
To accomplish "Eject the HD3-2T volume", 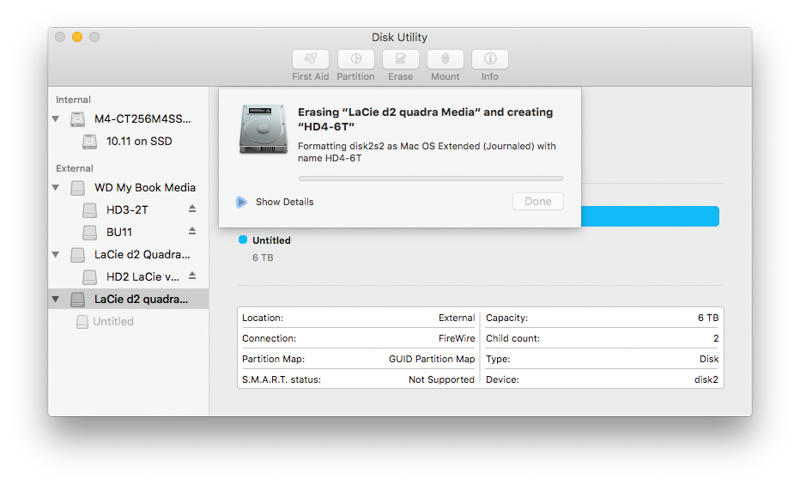I will point(192,209).
